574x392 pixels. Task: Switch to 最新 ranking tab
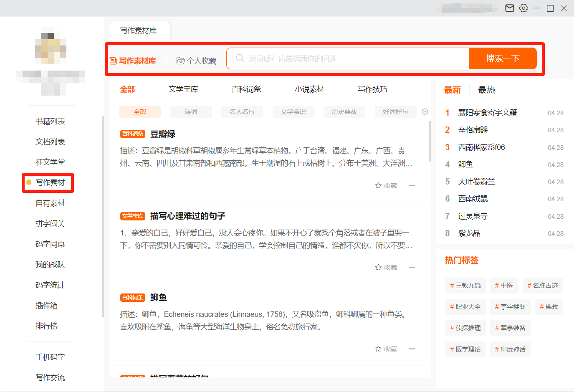[452, 90]
